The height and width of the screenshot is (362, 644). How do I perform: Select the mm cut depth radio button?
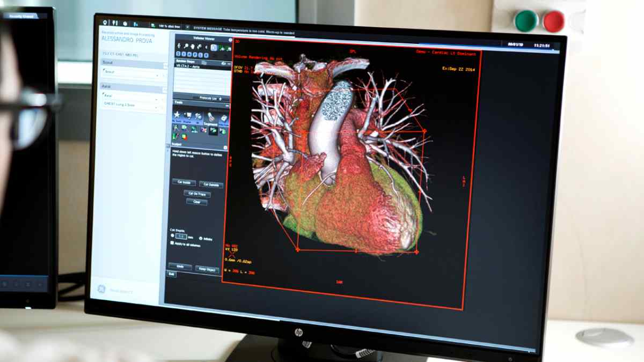point(172,235)
